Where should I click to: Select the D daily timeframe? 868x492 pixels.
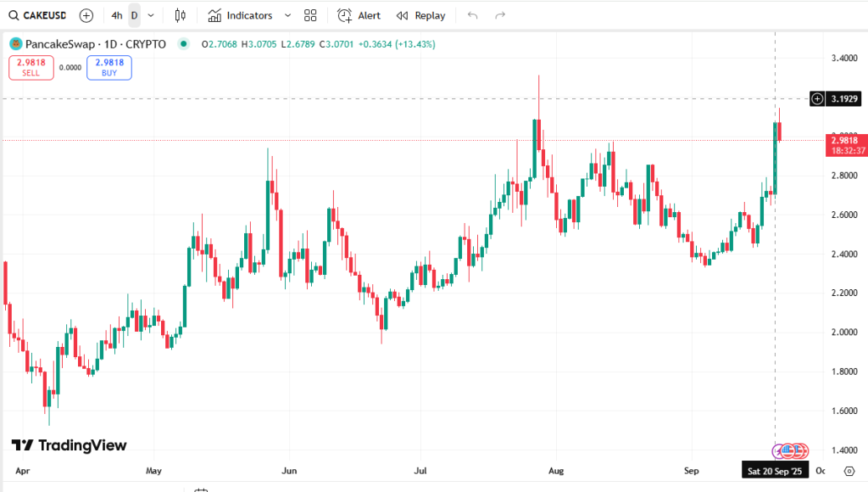click(x=134, y=15)
